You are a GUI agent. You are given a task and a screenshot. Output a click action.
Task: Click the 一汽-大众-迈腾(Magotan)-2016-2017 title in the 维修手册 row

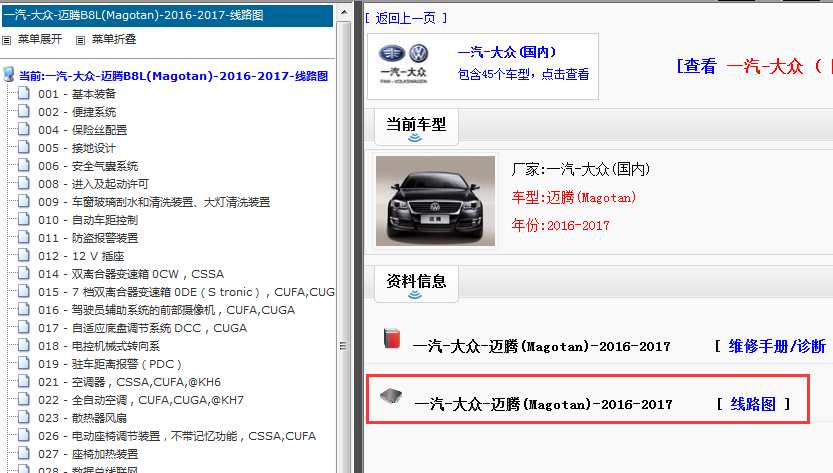(541, 347)
